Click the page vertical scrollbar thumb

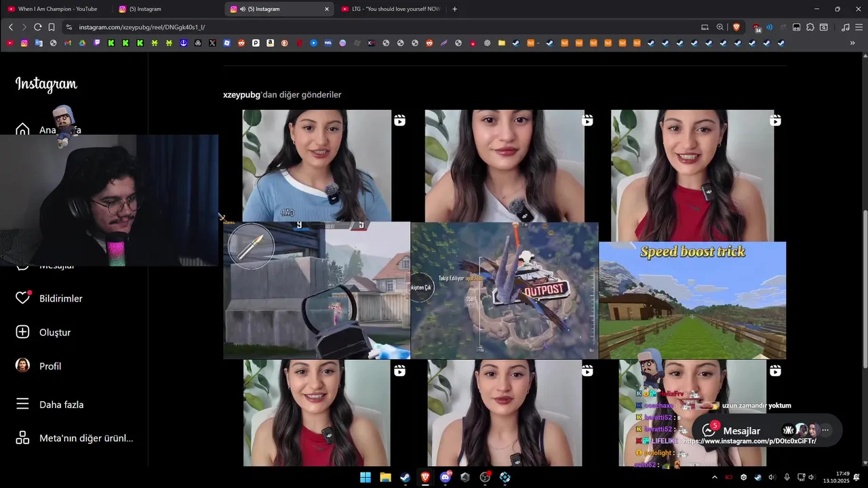coord(865,289)
